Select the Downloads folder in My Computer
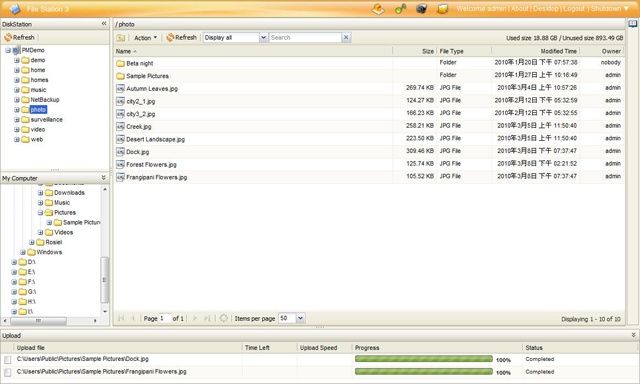Image resolution: width=640 pixels, height=384 pixels. [x=69, y=193]
